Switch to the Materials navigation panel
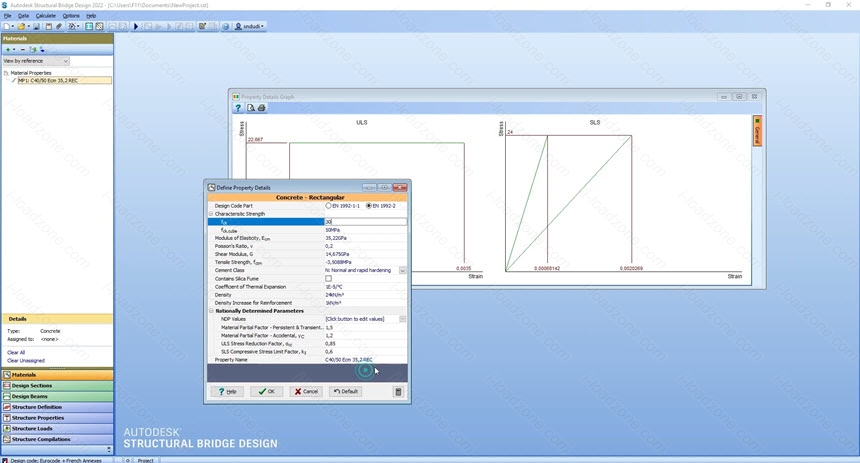The height and width of the screenshot is (463, 860). pyautogui.click(x=58, y=375)
